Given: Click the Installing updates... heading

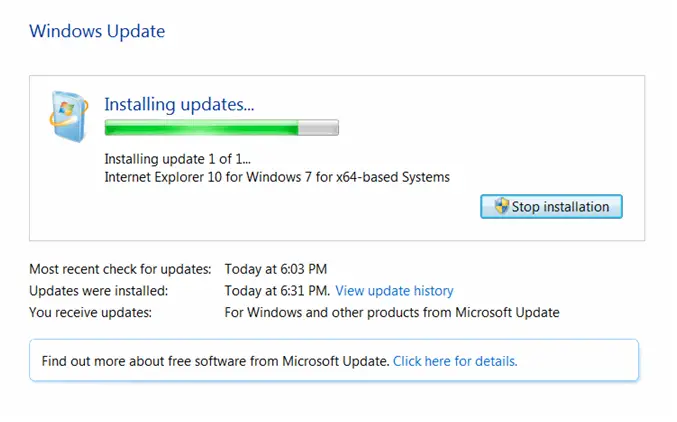Looking at the screenshot, I should coord(179,105).
